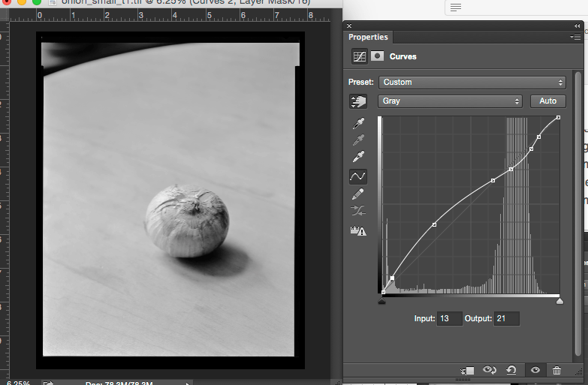
Task: Pick the gray point eyedropper
Action: point(358,140)
